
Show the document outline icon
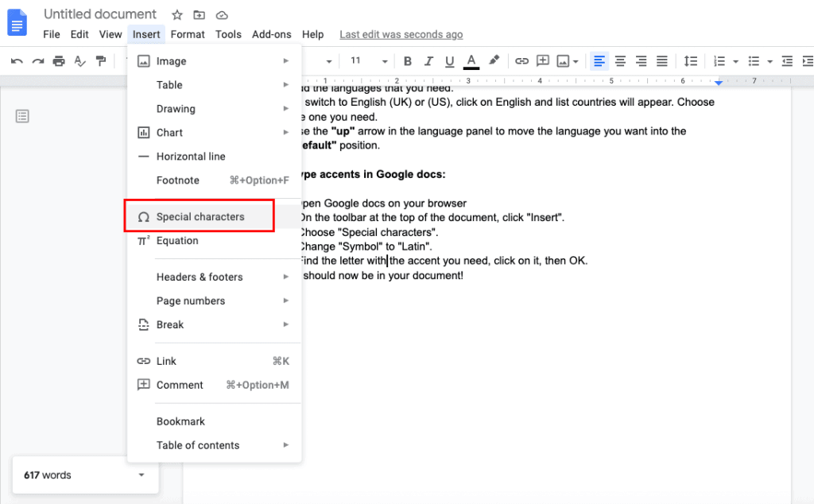point(22,116)
